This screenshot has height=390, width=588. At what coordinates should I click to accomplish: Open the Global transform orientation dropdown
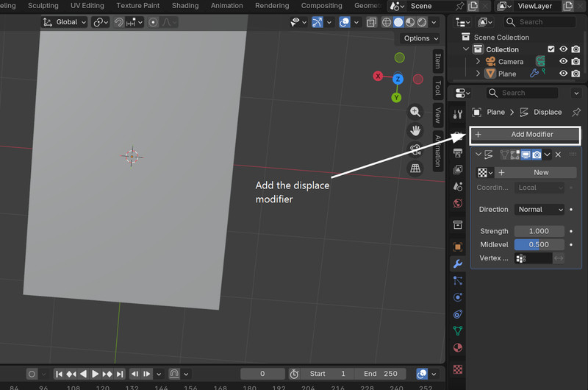(x=64, y=23)
